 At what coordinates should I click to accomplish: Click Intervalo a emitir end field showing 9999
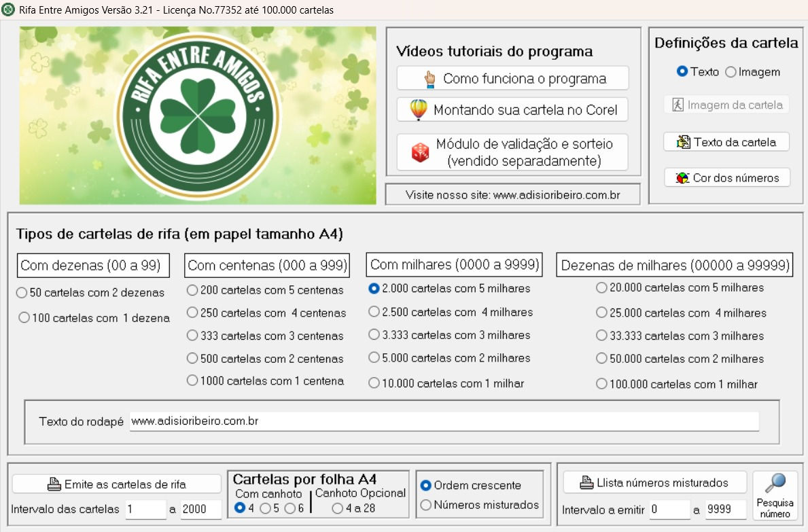pos(726,510)
